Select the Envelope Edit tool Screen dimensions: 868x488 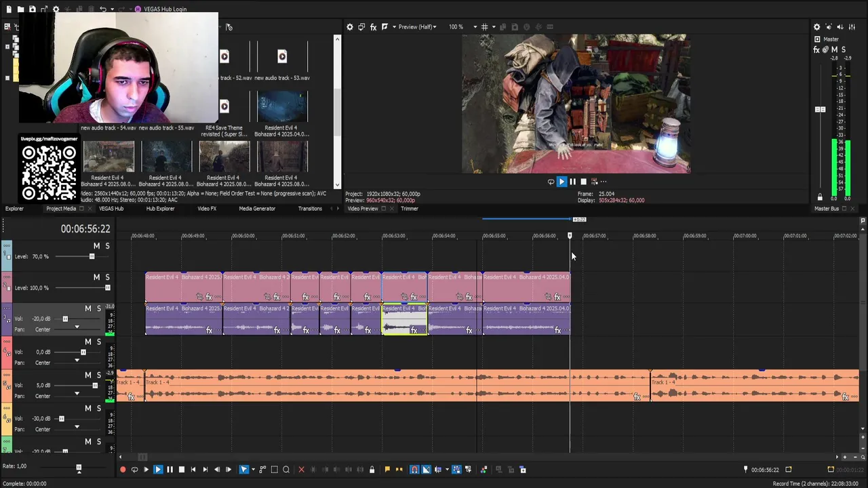[x=263, y=469]
